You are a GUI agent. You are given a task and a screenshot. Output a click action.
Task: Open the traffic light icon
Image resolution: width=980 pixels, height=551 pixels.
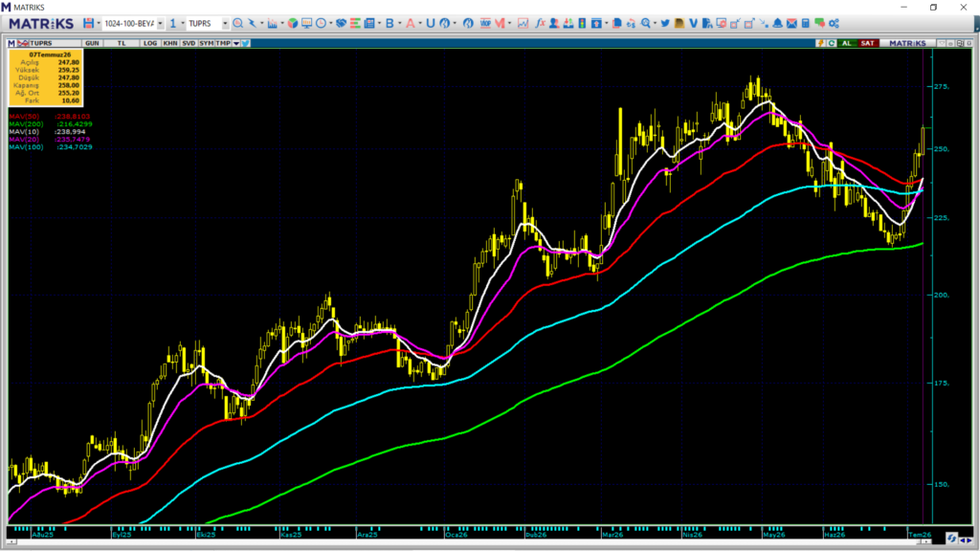pos(582,23)
